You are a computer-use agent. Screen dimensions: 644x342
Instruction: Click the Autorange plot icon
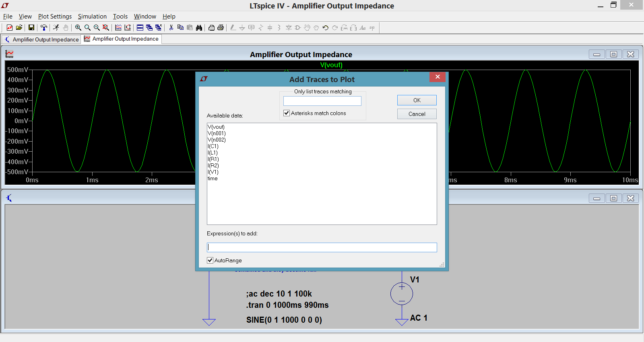click(x=128, y=28)
